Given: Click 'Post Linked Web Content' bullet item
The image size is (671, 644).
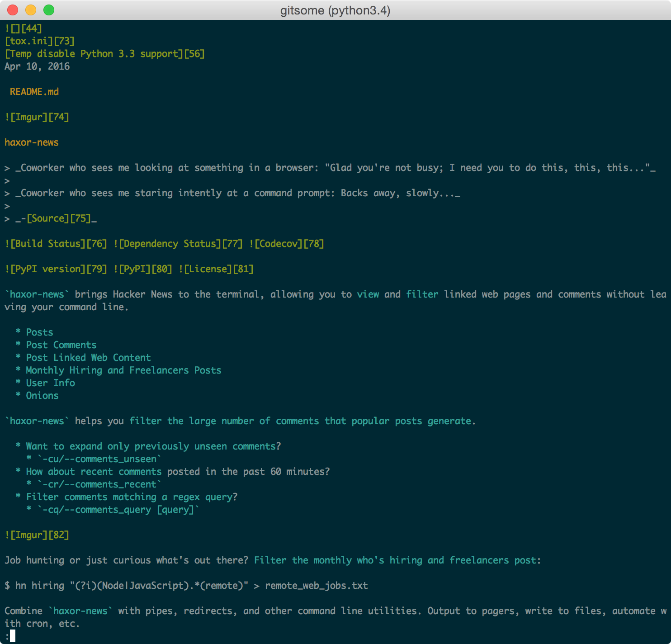Looking at the screenshot, I should click(x=89, y=358).
